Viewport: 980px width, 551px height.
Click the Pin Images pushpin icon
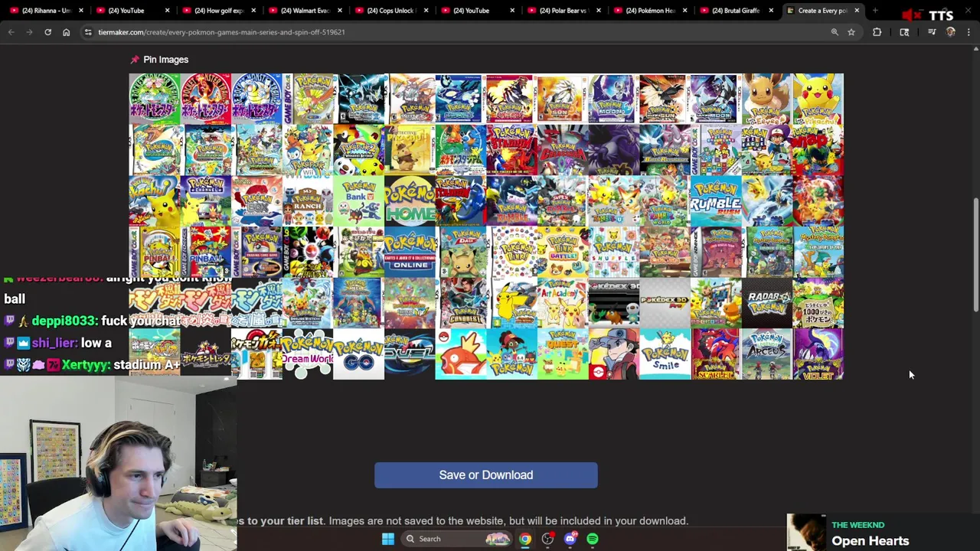[135, 60]
